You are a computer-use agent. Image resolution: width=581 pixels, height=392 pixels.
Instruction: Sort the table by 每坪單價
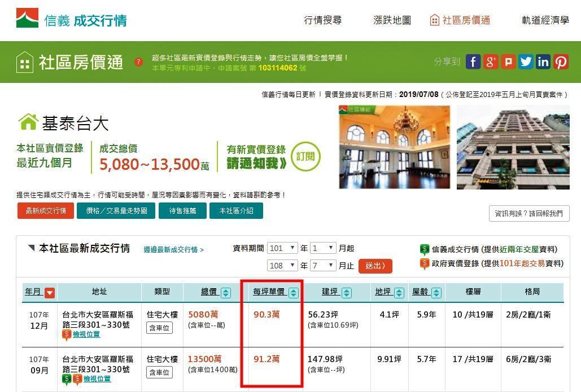click(293, 293)
